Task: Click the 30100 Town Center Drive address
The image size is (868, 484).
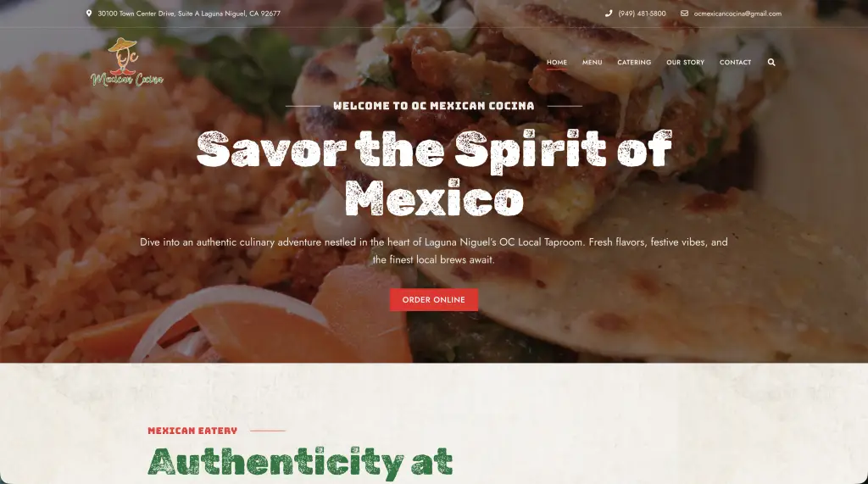Action: point(189,14)
